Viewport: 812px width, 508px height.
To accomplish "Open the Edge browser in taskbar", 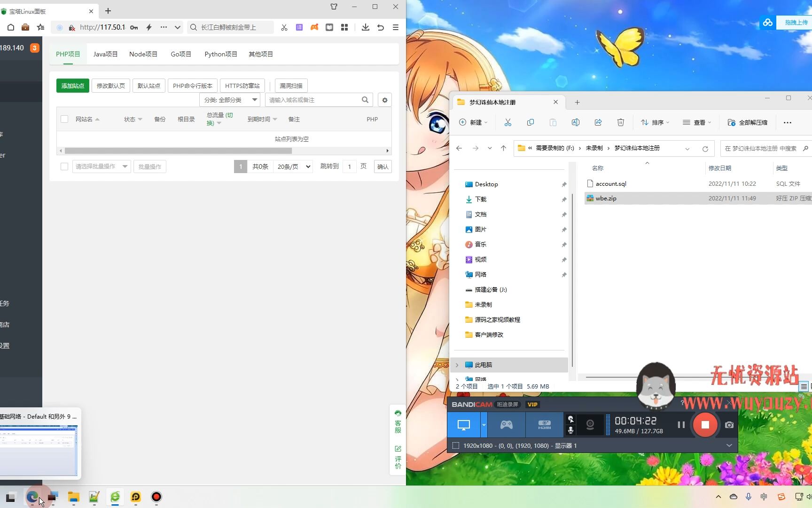I will click(x=32, y=497).
